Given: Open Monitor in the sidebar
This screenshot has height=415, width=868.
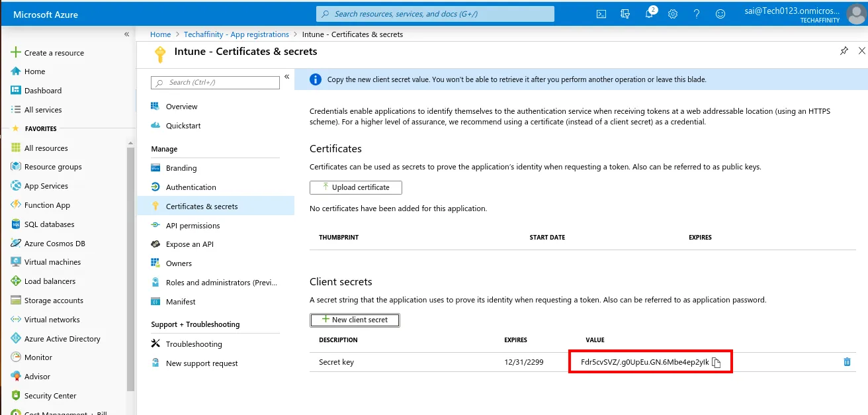Looking at the screenshot, I should click(x=31, y=357).
